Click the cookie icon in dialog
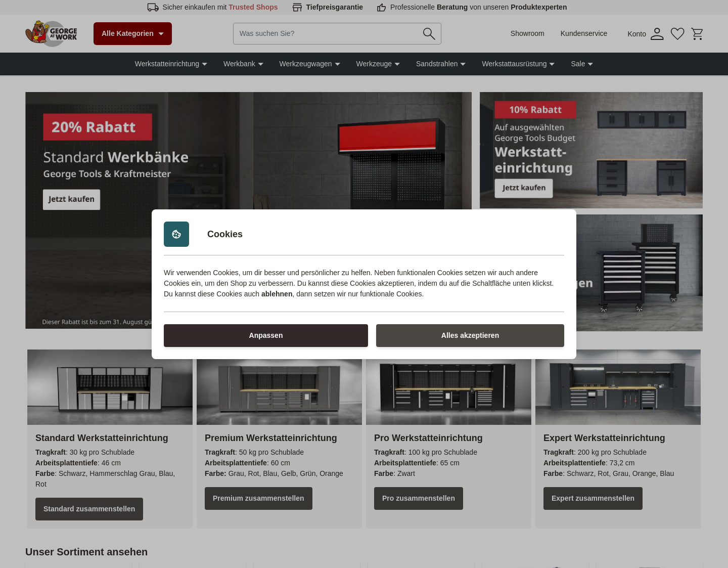The image size is (728, 568). 176,234
